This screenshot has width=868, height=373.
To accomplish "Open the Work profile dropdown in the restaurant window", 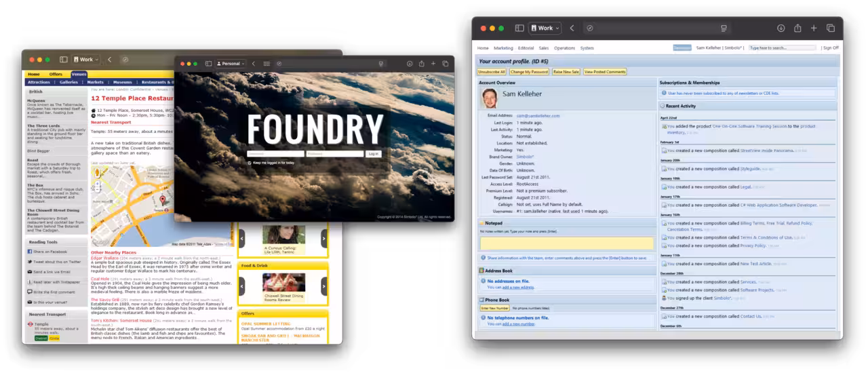I will point(86,60).
